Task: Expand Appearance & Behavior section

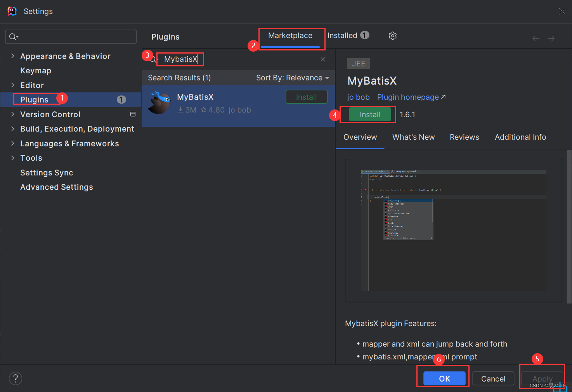Action: (12, 56)
